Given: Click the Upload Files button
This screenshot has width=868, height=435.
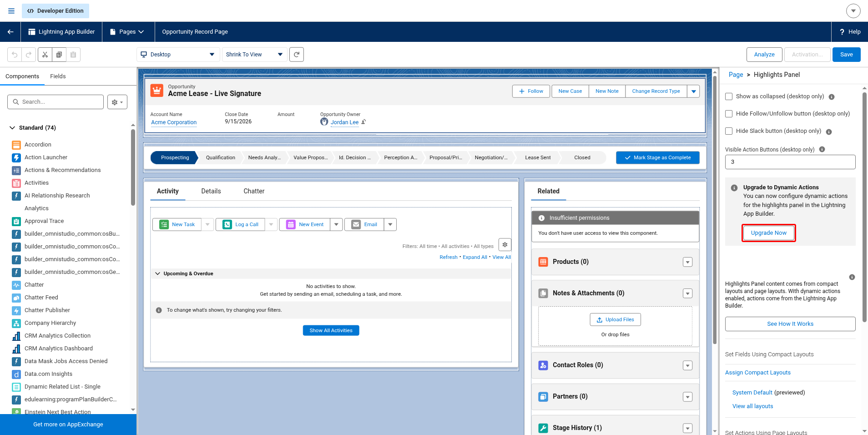Looking at the screenshot, I should pos(616,319).
